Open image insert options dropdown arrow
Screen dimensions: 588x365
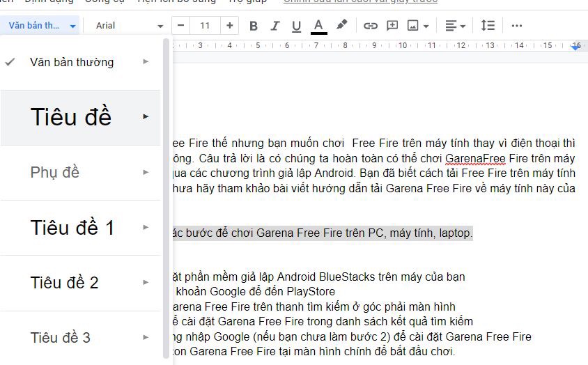pos(426,26)
